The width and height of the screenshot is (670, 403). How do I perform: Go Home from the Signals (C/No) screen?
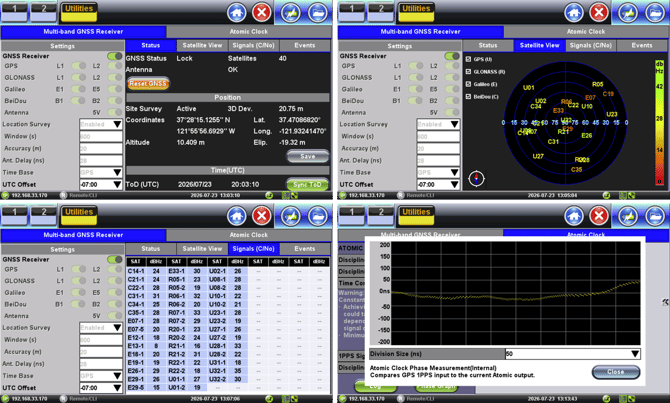point(237,216)
